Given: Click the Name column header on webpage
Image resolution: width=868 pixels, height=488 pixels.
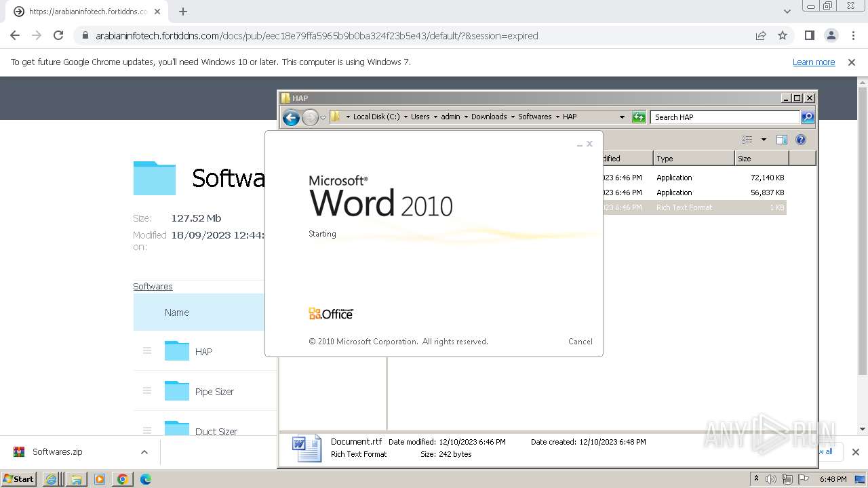Looking at the screenshot, I should [x=176, y=312].
